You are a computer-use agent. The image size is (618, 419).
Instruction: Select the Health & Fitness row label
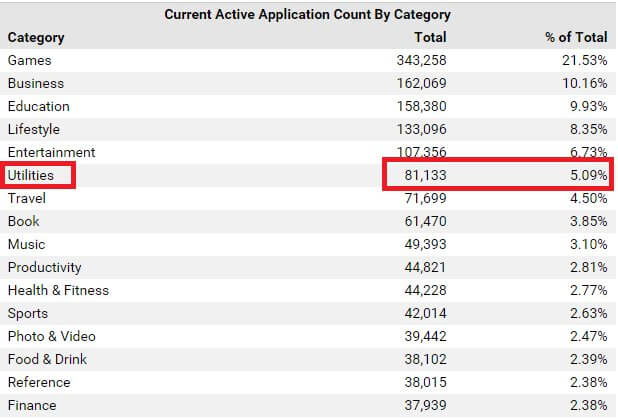pyautogui.click(x=58, y=290)
